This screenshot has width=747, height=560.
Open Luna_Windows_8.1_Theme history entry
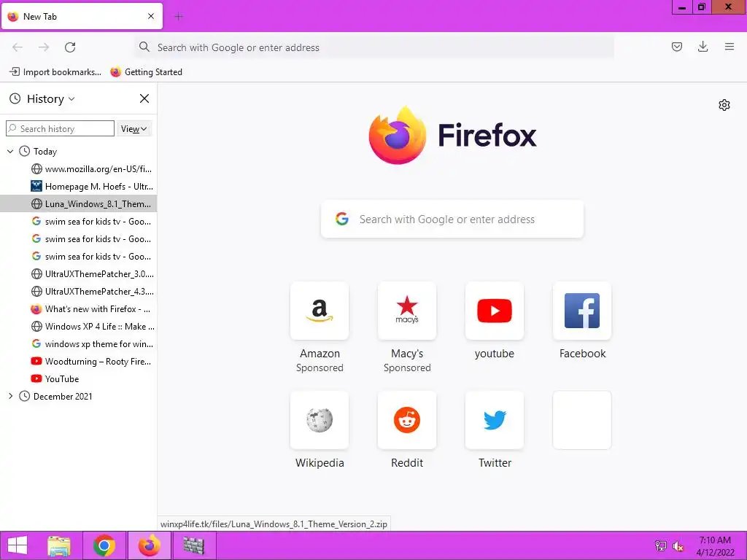79,204
